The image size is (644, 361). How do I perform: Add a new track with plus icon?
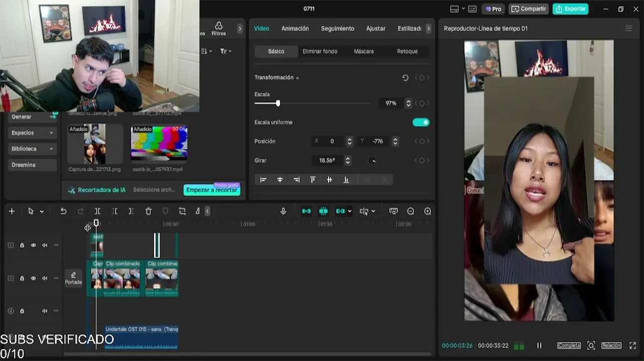point(12,212)
